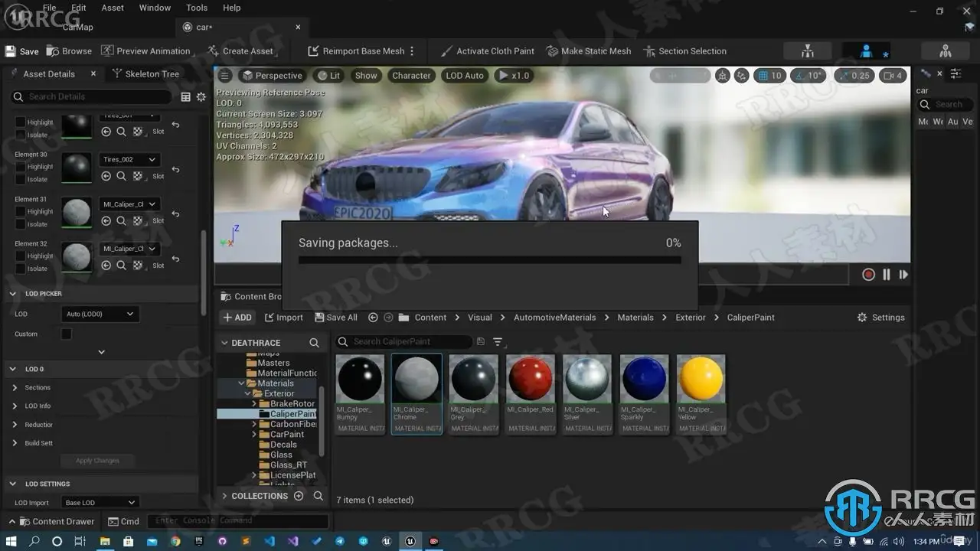Open the LOD Auto (LOD0) dropdown
The width and height of the screenshot is (980, 551).
(x=100, y=315)
